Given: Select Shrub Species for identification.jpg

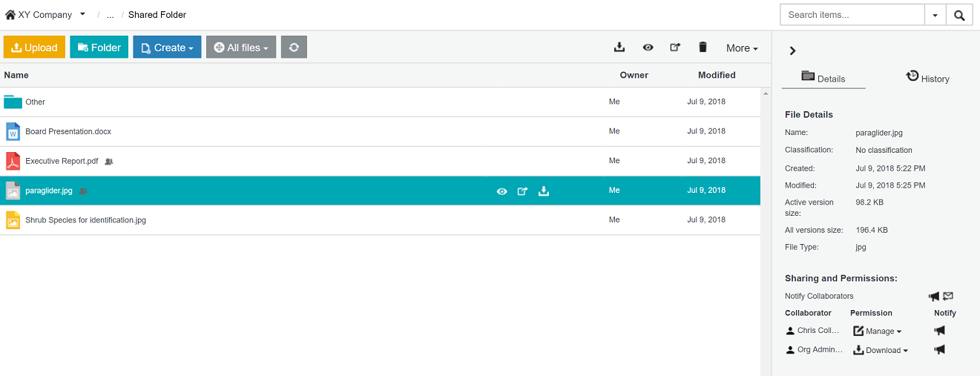Looking at the screenshot, I should (85, 220).
